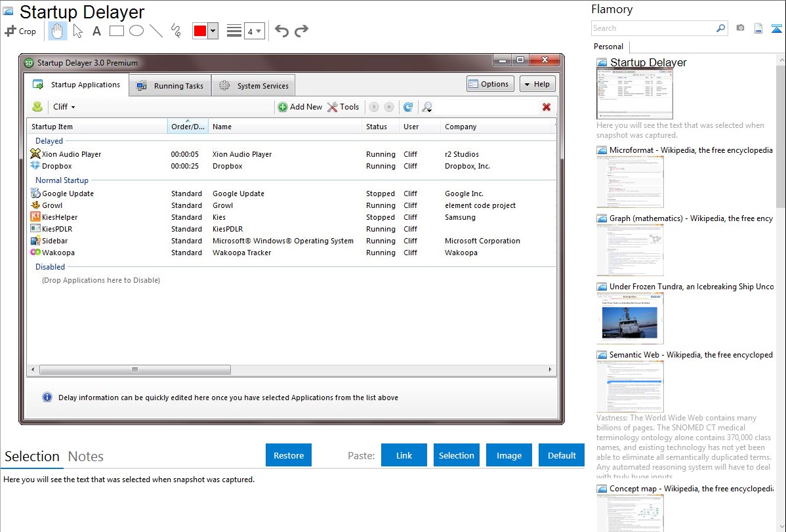786x532 pixels.
Task: Sort by Startup Item column header
Action: [x=97, y=127]
